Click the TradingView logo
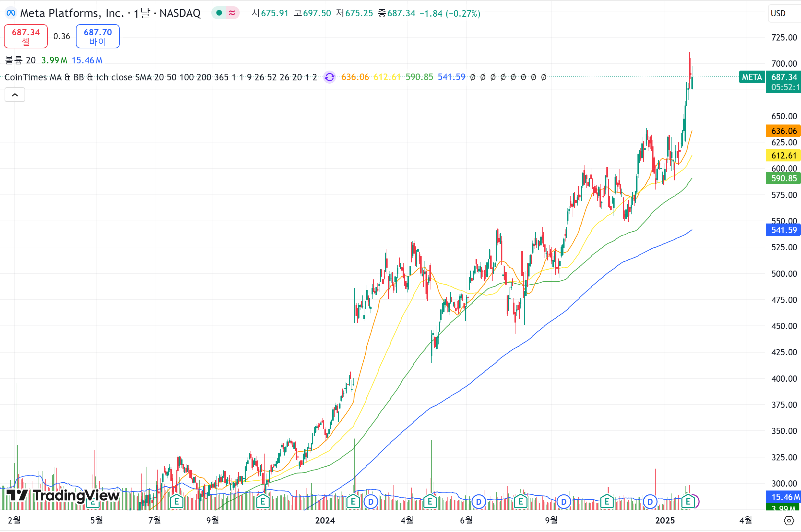801x532 pixels. tap(63, 495)
